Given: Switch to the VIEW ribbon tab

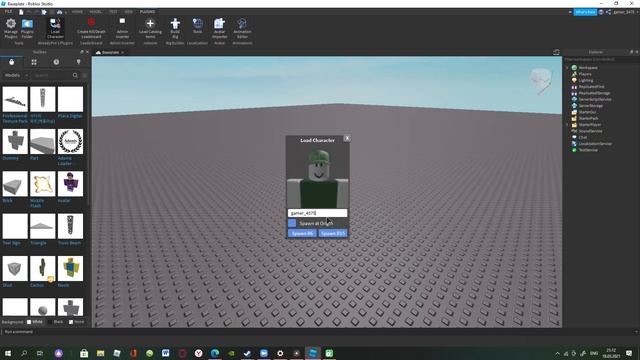Looking at the screenshot, I should tap(129, 12).
